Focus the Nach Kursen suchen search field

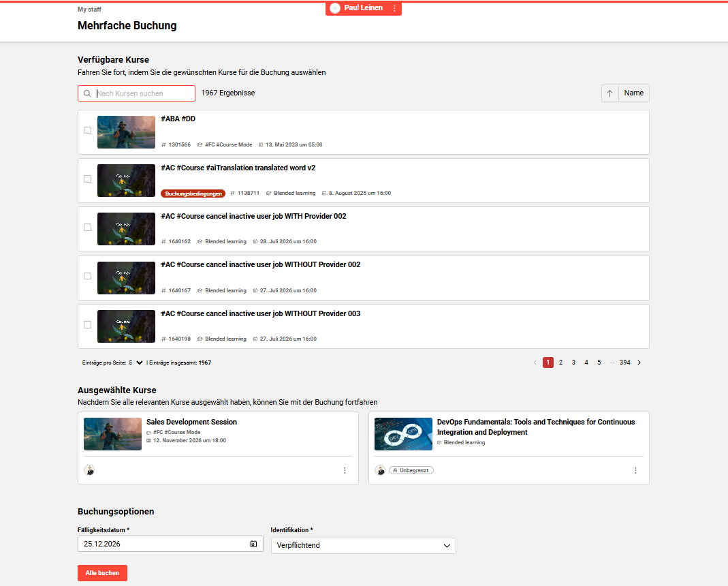click(136, 93)
